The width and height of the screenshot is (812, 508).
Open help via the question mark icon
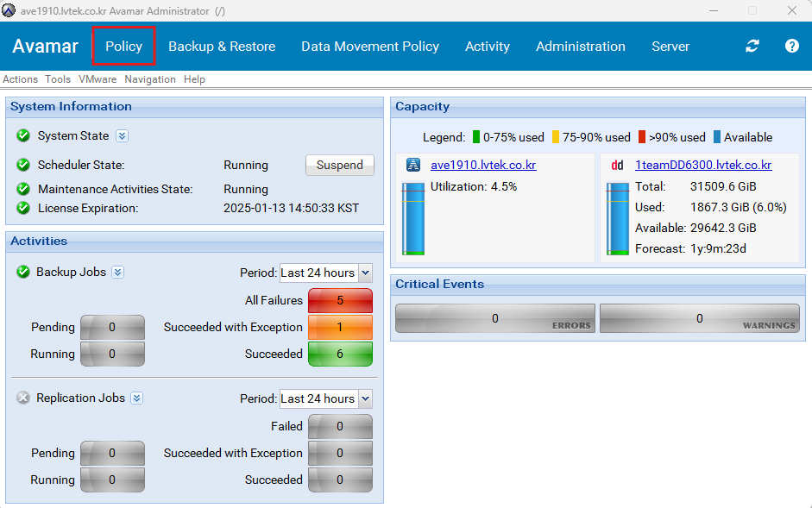(792, 46)
